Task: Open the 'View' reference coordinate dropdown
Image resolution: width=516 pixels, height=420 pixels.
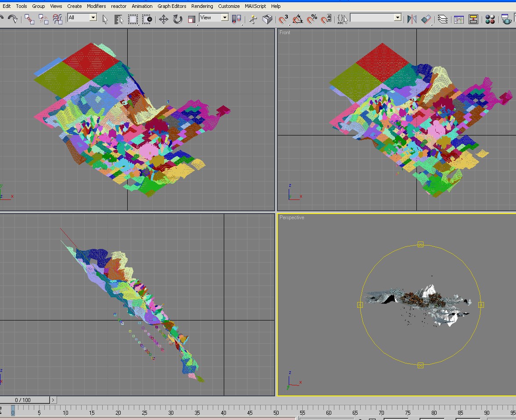Action: [x=225, y=18]
